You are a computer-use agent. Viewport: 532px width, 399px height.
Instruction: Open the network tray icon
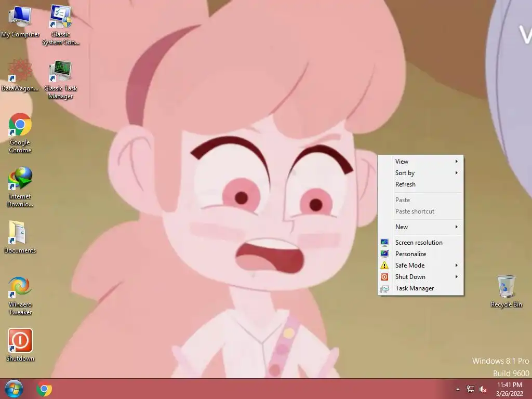tap(470, 389)
